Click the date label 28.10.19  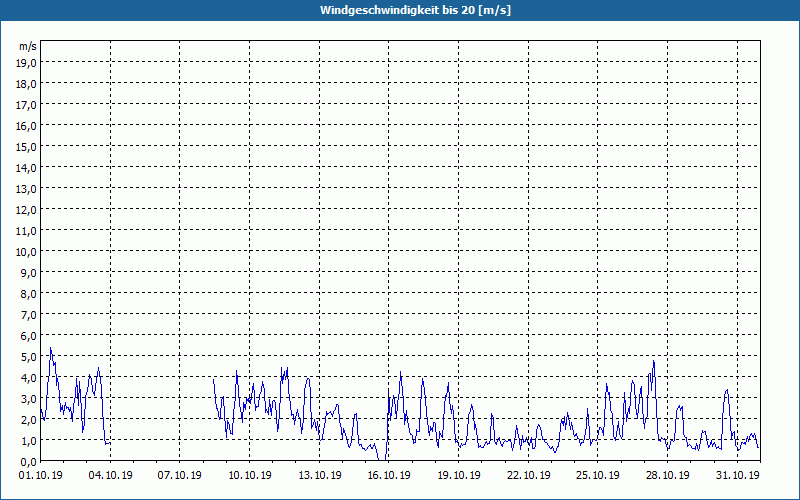tap(667, 476)
